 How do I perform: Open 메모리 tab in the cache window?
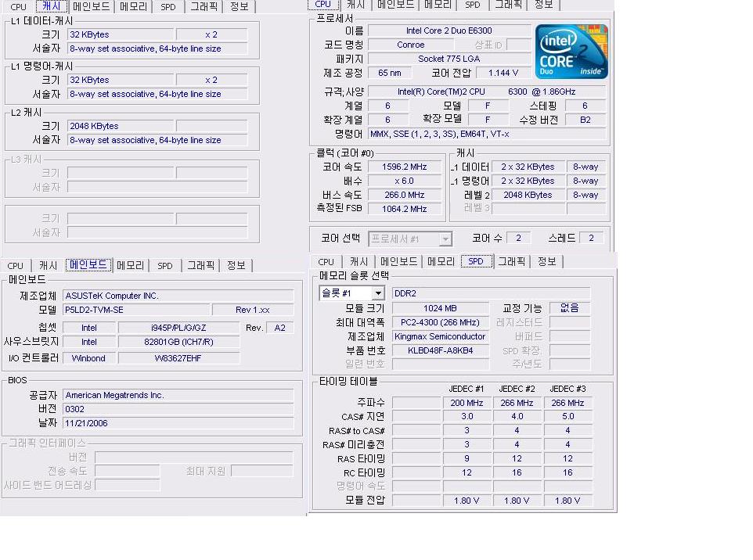[134, 7]
